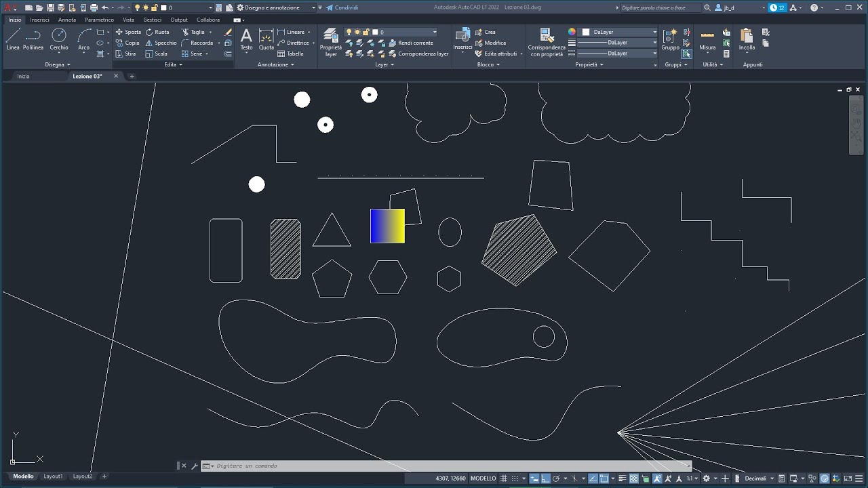The width and height of the screenshot is (868, 488).
Task: Use the Specchio mirror command
Action: point(161,43)
